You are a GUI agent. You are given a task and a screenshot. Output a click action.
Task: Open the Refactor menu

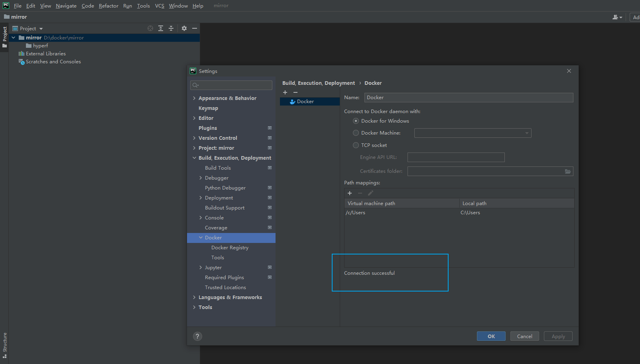pyautogui.click(x=108, y=6)
